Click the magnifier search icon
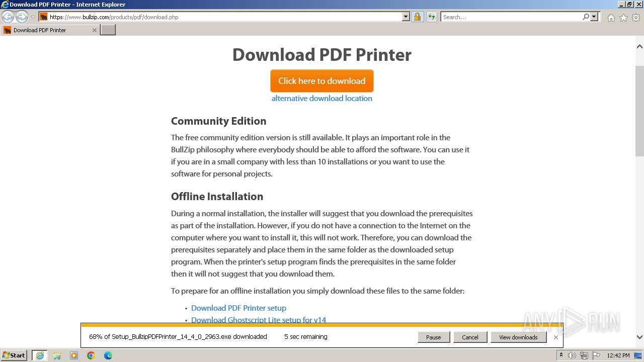This screenshot has height=362, width=644. [586, 17]
